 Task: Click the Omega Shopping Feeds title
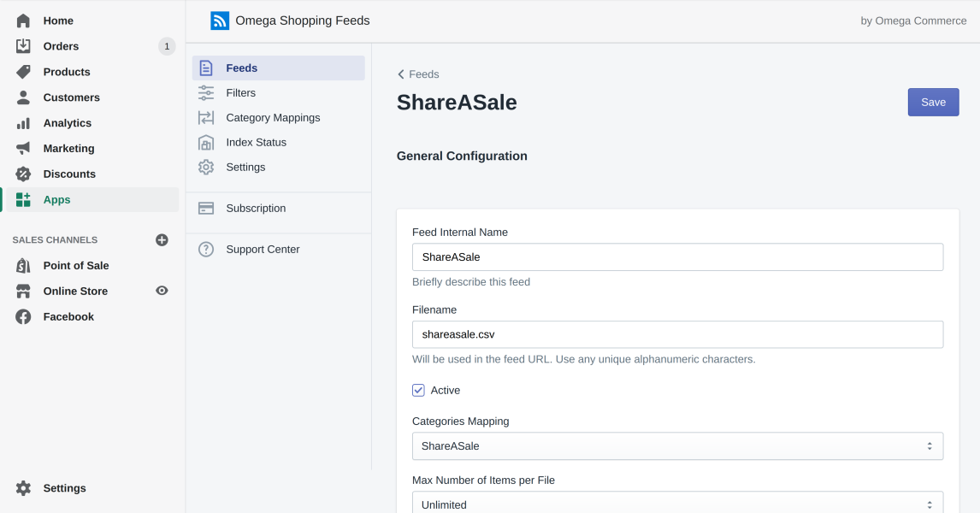303,21
